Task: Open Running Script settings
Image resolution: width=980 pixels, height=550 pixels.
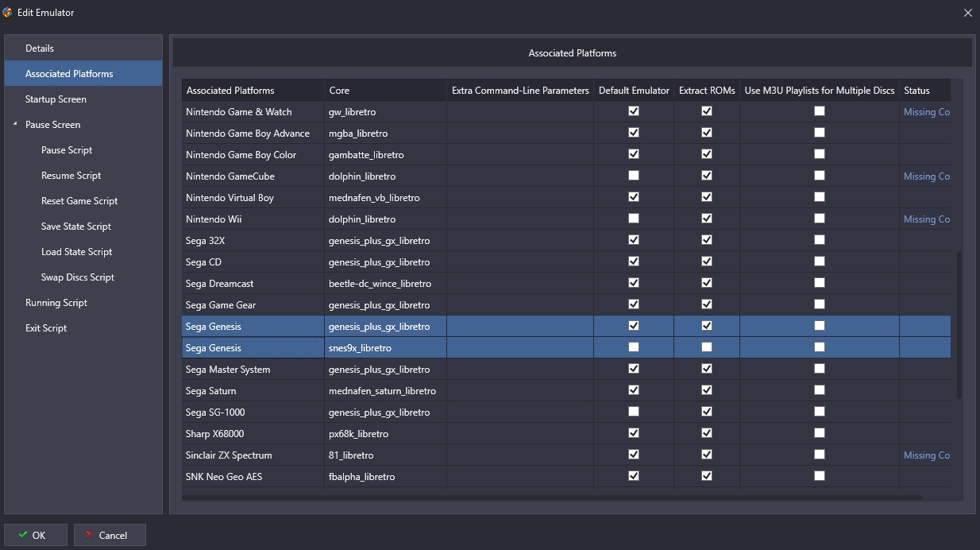Action: pyautogui.click(x=56, y=303)
